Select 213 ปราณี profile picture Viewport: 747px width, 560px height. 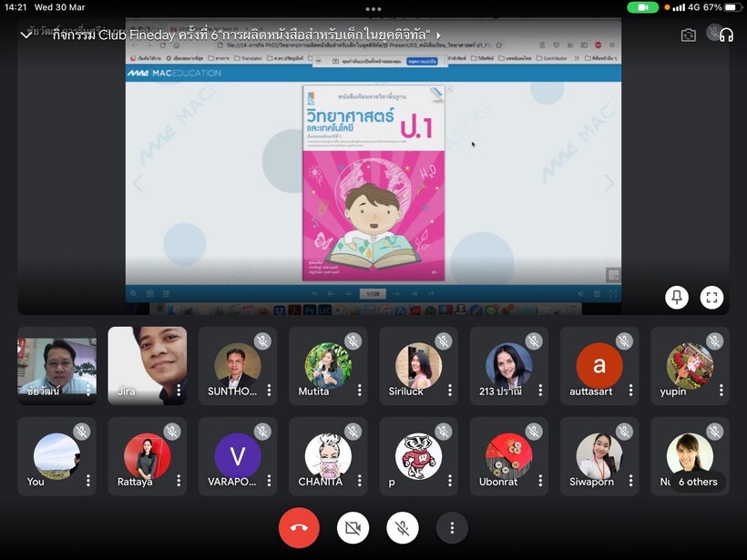(x=509, y=365)
